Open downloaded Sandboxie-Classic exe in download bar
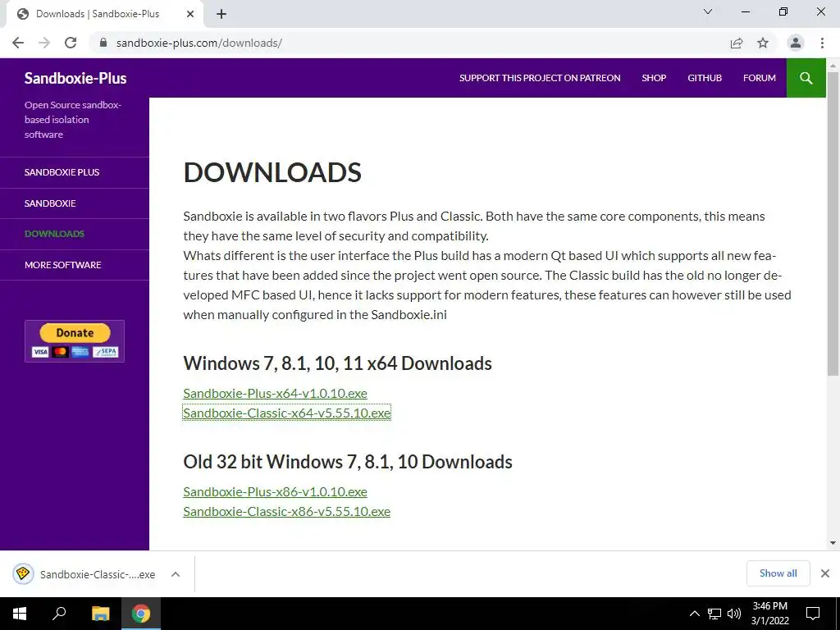 84,574
